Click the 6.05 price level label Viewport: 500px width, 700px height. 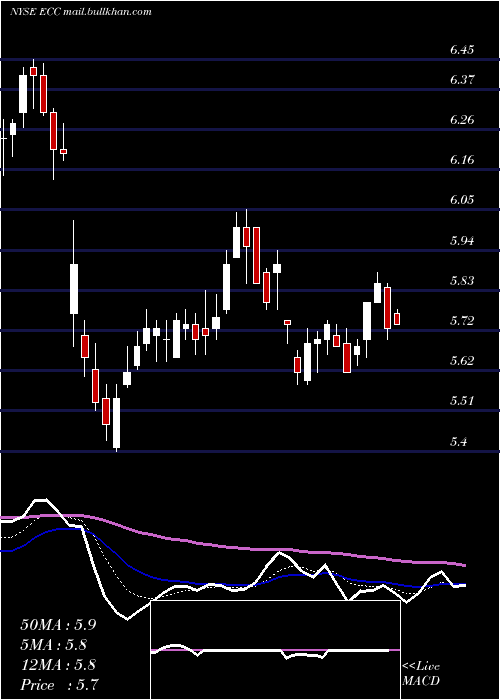pyautogui.click(x=462, y=200)
